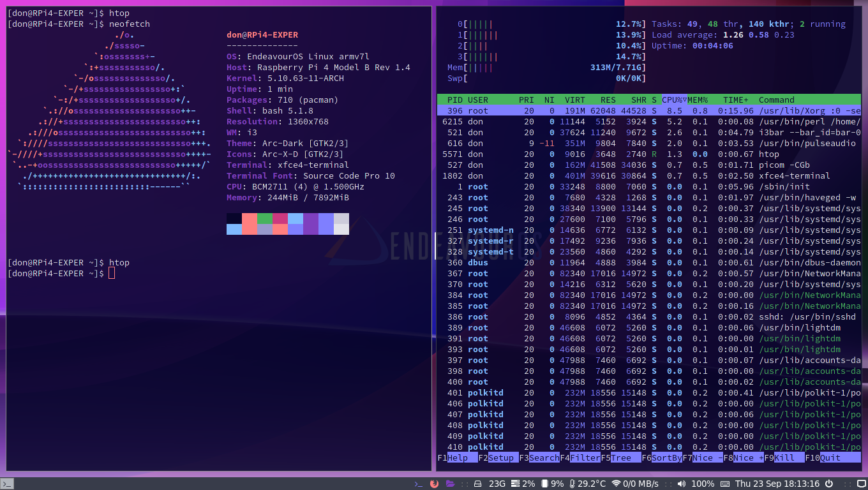
Task: Click the 29.2°C temperature reading
Action: click(x=592, y=484)
